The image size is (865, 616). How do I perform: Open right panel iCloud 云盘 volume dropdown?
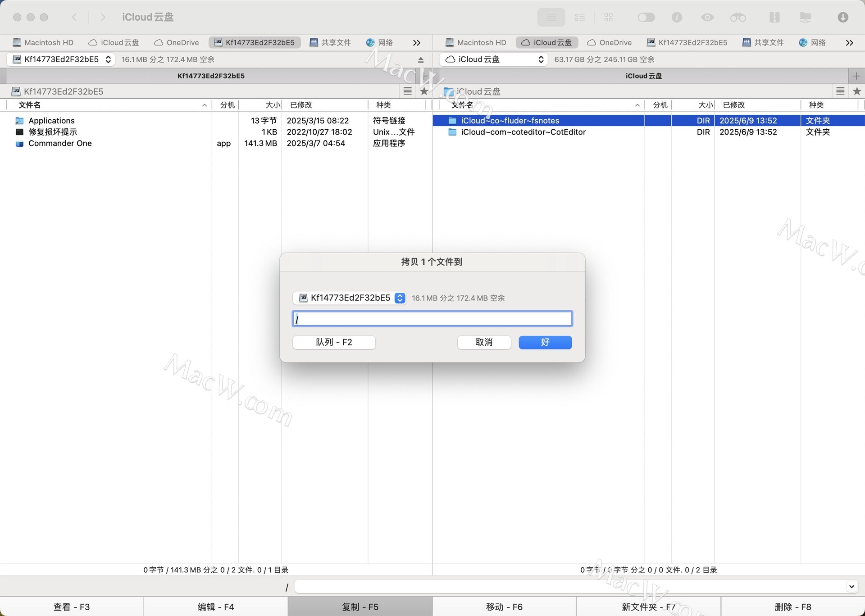point(493,59)
